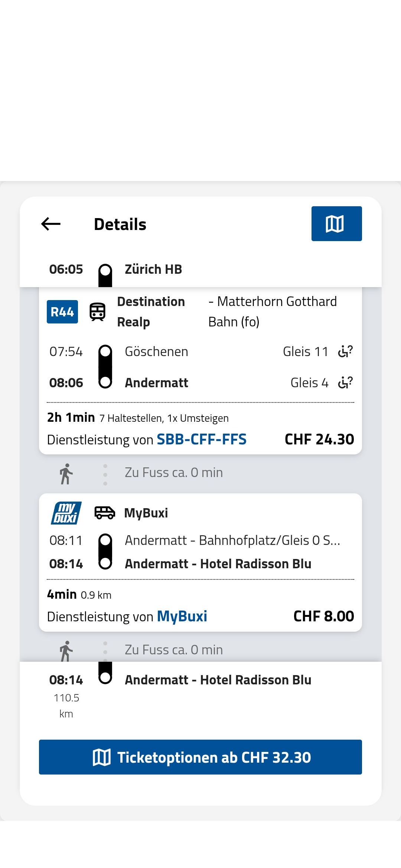401x868 pixels.
Task: Open the MyBuxi provider link
Action: (x=182, y=616)
